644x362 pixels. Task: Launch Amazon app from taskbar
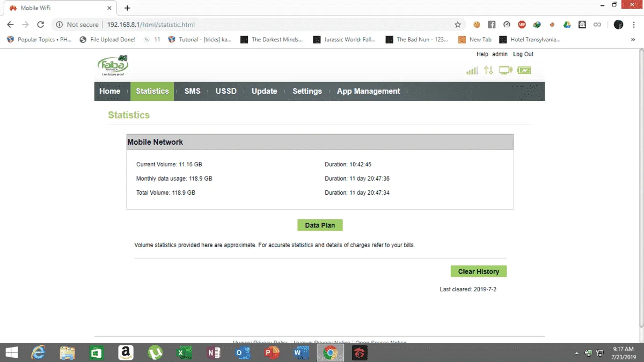tap(126, 352)
